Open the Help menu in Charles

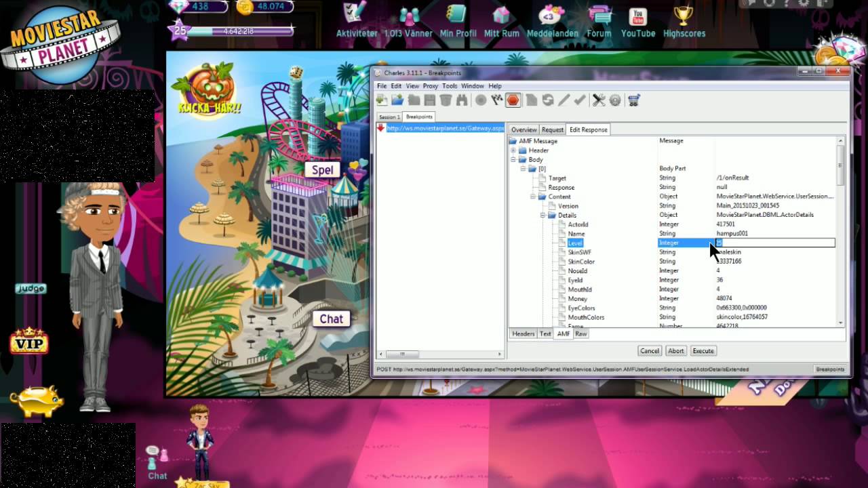(495, 86)
